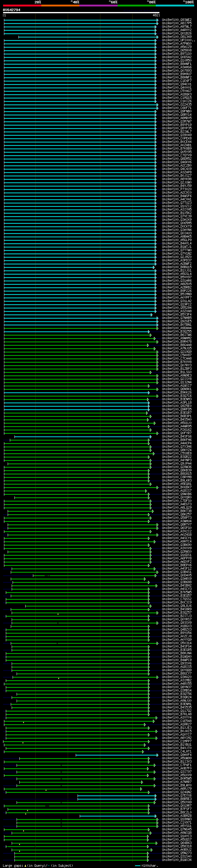197x868 pixels.
Task: Select hit label UniRef100_Q9FNB0
Action: (177, 111)
